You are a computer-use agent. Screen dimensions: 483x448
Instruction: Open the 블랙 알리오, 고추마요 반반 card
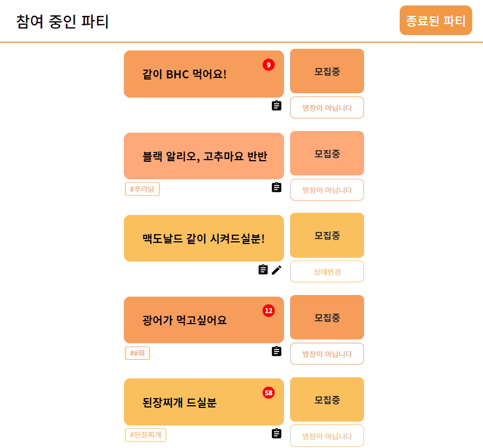[x=203, y=156]
